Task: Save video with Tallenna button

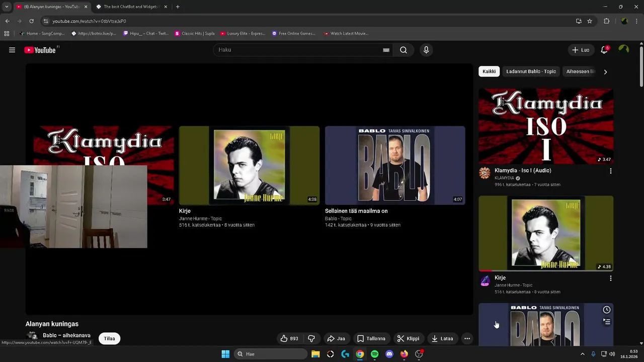Action: click(x=371, y=338)
